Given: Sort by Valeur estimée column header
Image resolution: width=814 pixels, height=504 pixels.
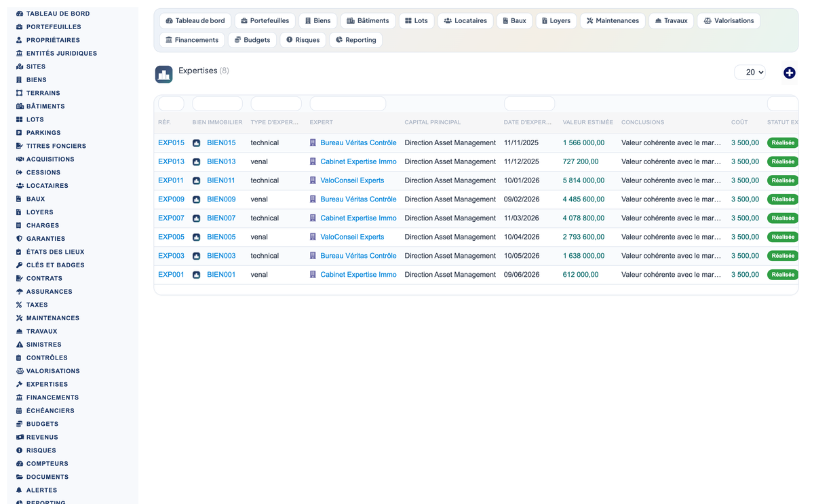Looking at the screenshot, I should 587,123.
